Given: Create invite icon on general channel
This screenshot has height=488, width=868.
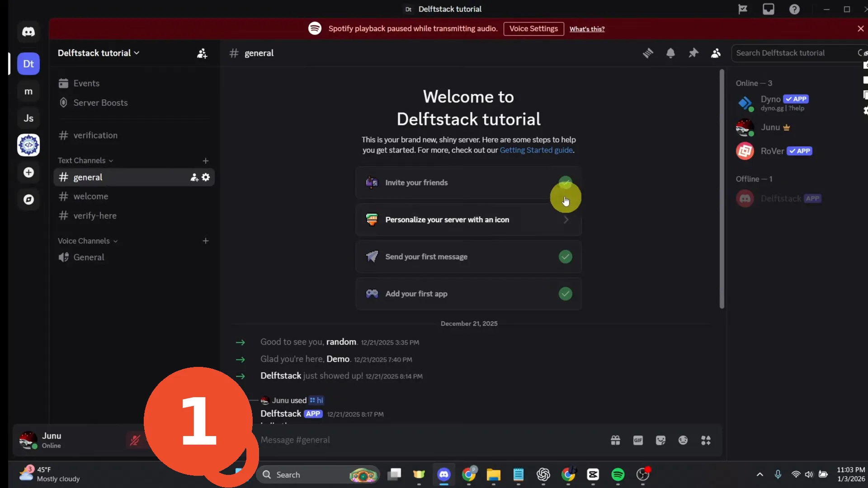Looking at the screenshot, I should point(194,177).
